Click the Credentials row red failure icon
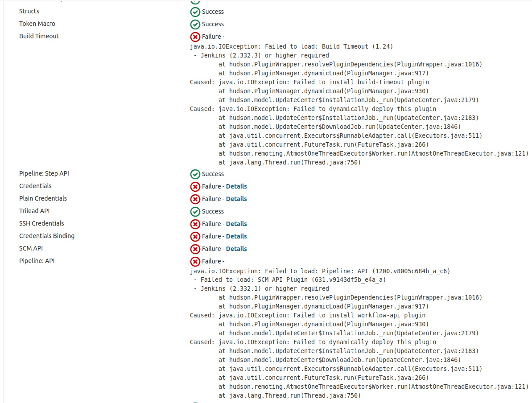The height and width of the screenshot is (403, 532). [195, 186]
